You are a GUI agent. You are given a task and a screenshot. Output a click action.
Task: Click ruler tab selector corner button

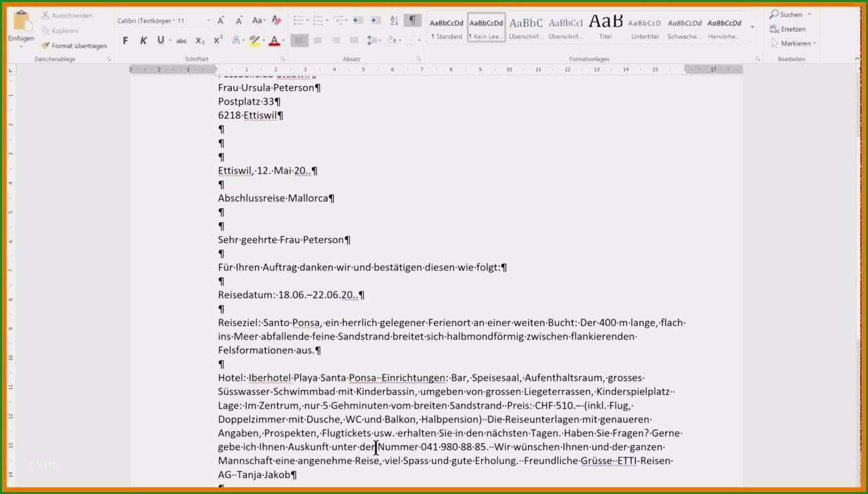point(11,70)
